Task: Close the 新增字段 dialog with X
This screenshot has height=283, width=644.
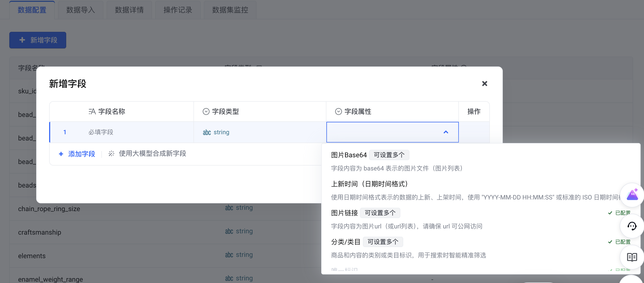Action: click(484, 84)
